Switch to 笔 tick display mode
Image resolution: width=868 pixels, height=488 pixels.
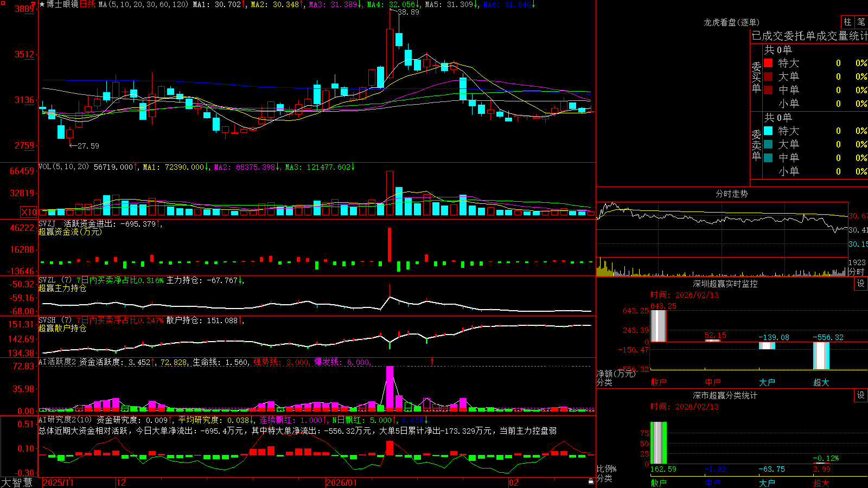click(861, 22)
